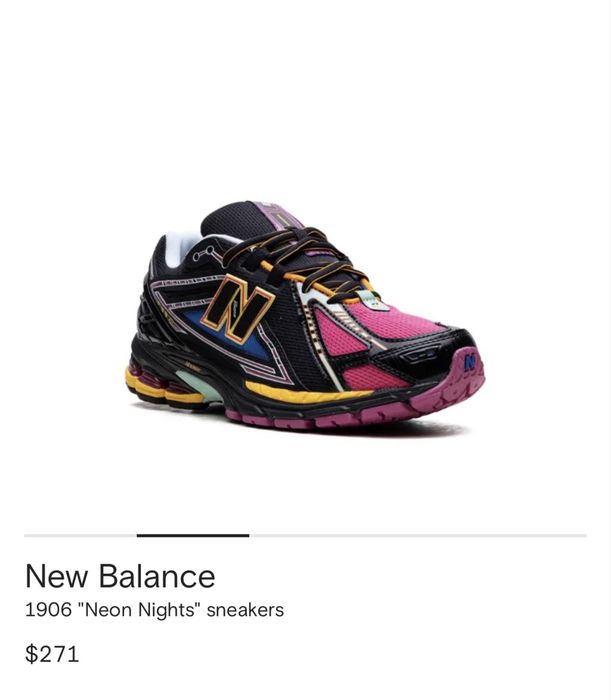Select the active black carousel indicator segment
611x700 pixels.
[193, 535]
